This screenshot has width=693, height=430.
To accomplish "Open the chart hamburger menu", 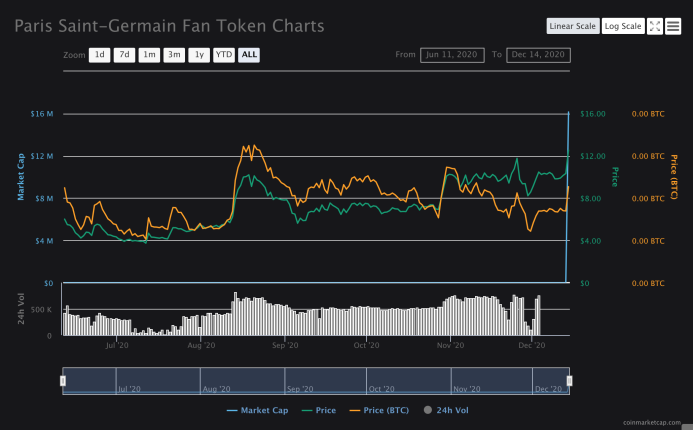I will [673, 26].
